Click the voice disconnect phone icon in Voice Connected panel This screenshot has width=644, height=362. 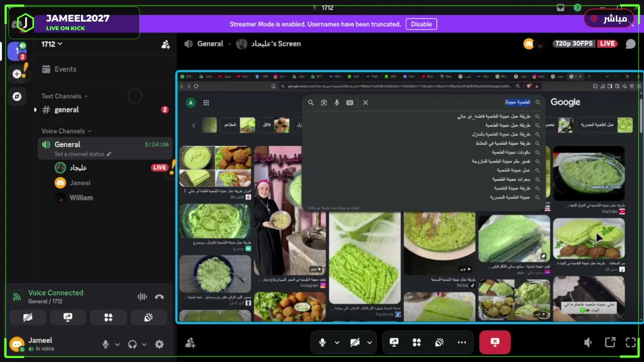(159, 297)
